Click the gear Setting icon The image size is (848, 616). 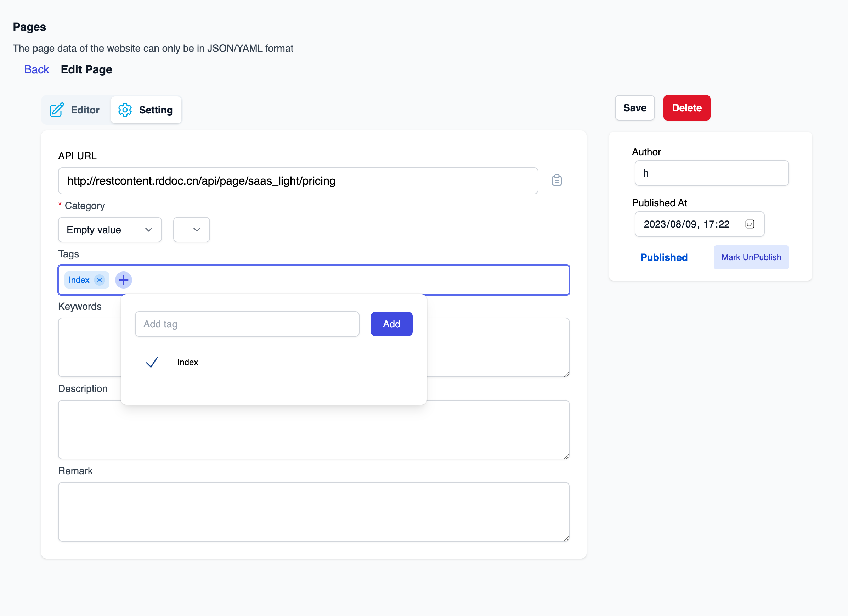coord(125,110)
